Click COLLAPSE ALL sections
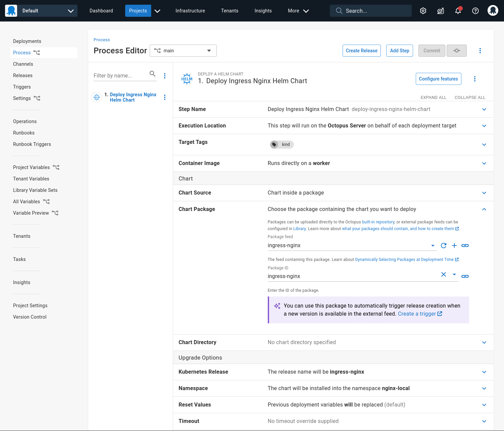Screen dimensions: 504x431 pos(470,98)
